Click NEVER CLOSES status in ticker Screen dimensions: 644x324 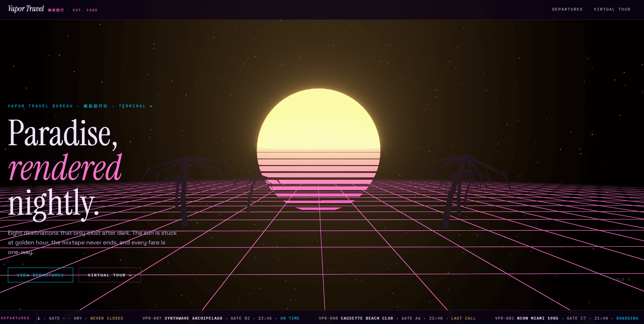[x=107, y=319]
